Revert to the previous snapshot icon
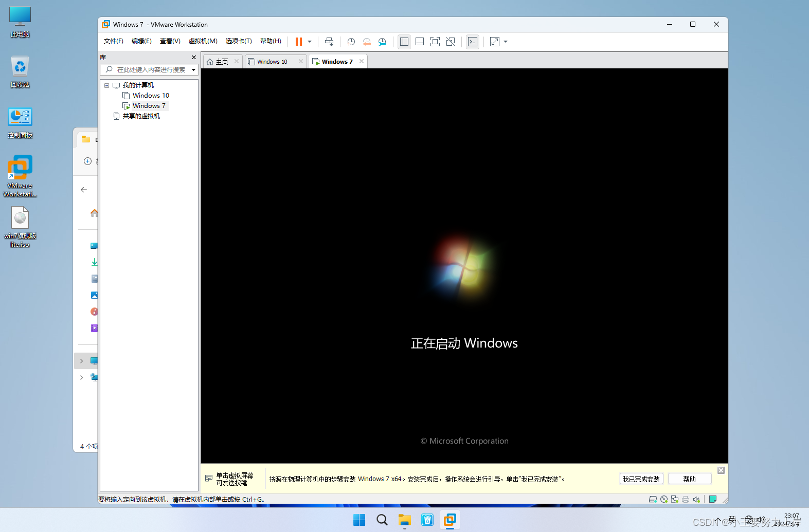 pyautogui.click(x=367, y=42)
